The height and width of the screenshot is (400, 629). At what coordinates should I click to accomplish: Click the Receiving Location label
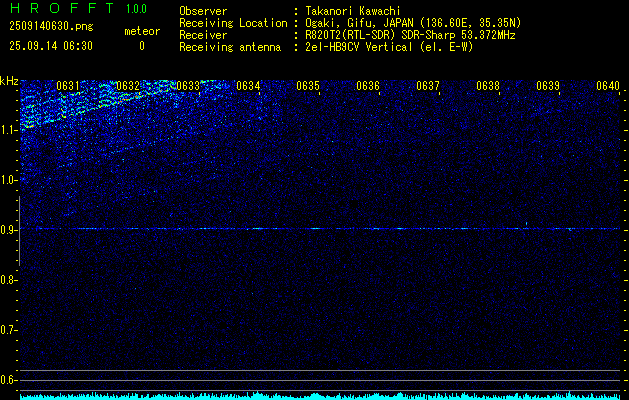pyautogui.click(x=233, y=23)
